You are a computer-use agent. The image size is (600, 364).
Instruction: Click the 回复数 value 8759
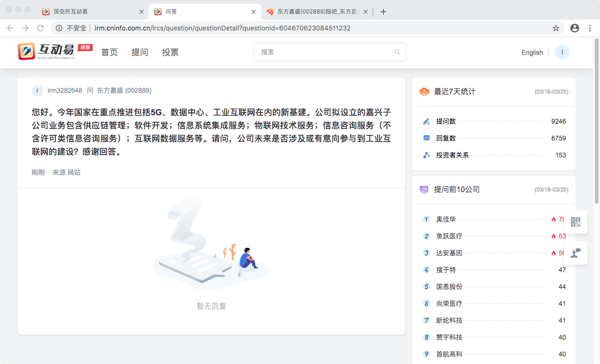[x=559, y=138]
